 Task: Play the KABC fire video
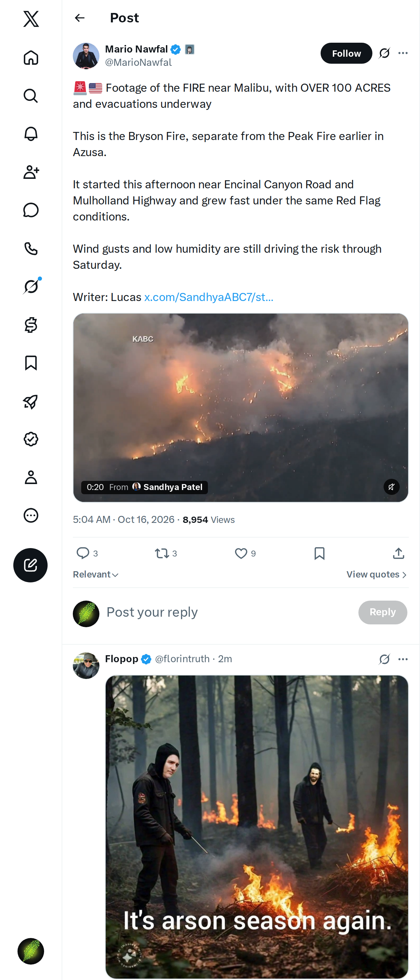tap(240, 407)
